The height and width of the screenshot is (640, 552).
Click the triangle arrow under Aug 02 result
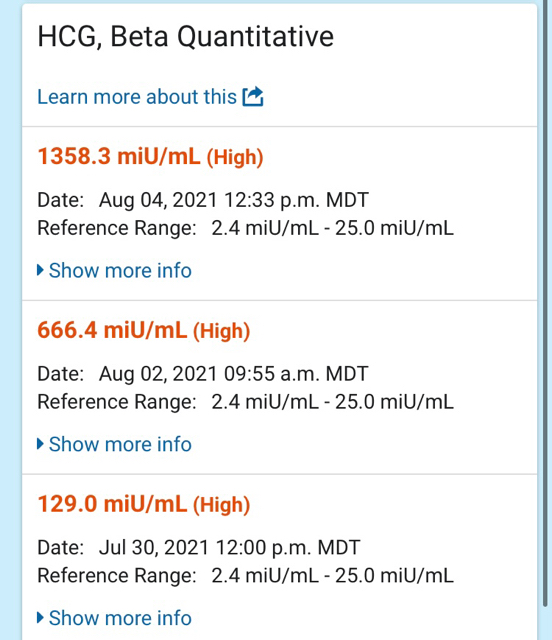point(40,444)
